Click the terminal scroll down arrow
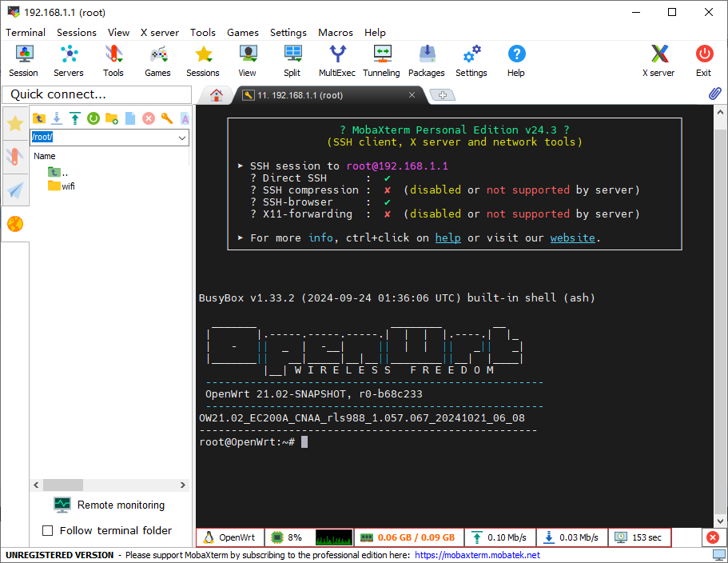Image resolution: width=728 pixels, height=563 pixels. pos(720,521)
